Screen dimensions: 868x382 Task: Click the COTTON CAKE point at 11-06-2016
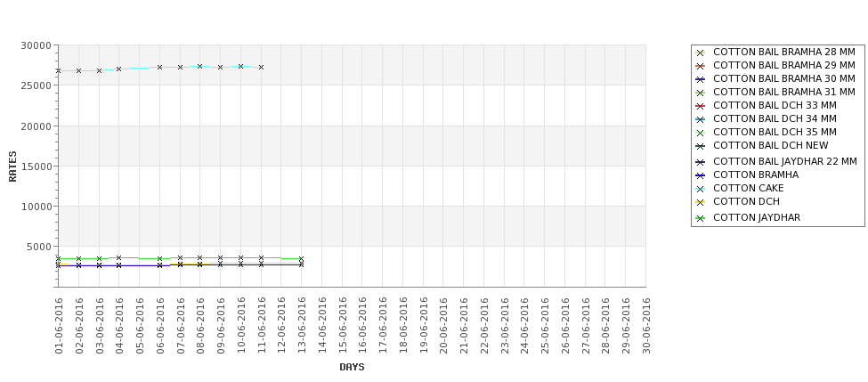point(261,68)
